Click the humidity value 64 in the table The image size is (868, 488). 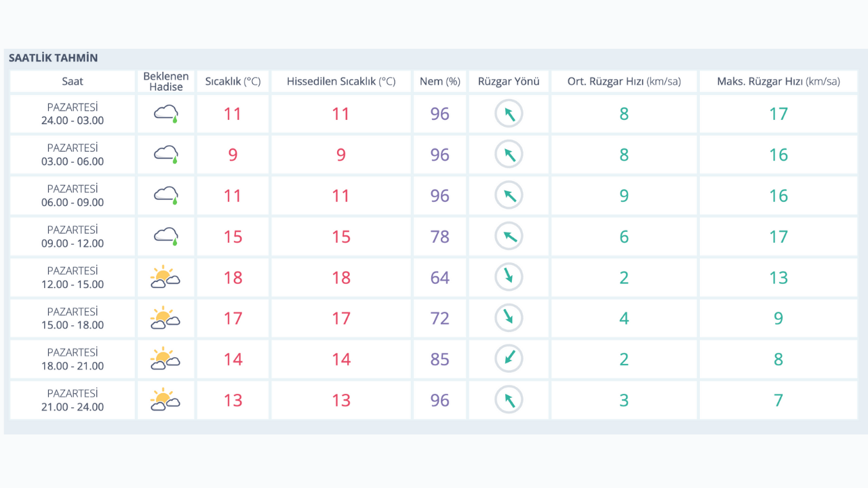[x=440, y=277]
